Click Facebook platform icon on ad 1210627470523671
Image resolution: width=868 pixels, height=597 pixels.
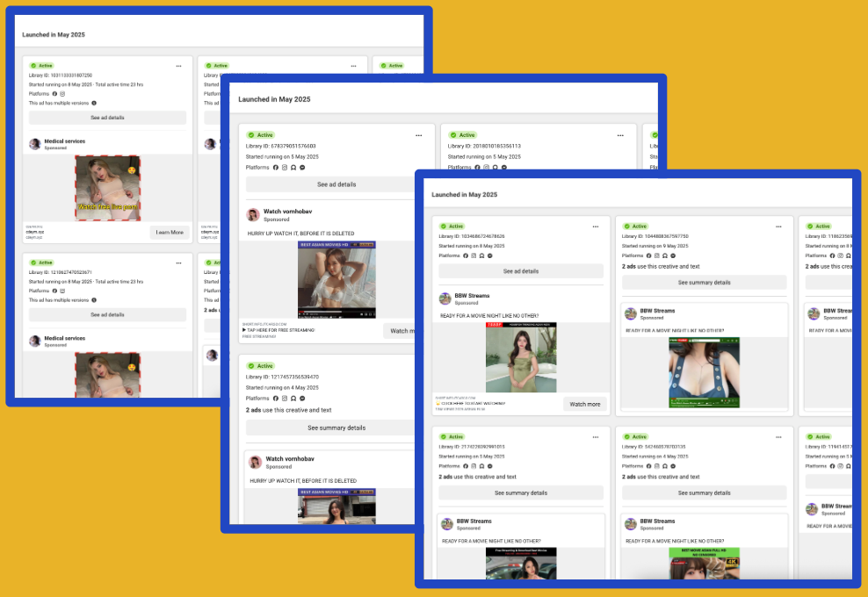54,291
